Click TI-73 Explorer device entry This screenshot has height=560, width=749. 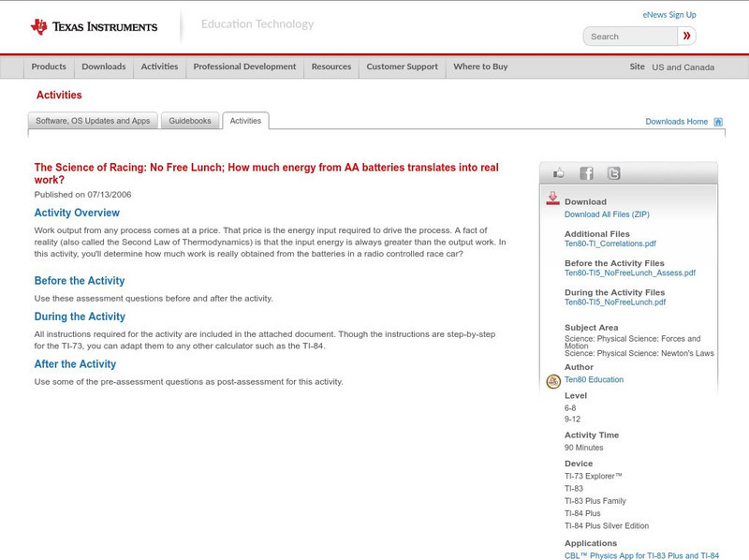point(594,476)
